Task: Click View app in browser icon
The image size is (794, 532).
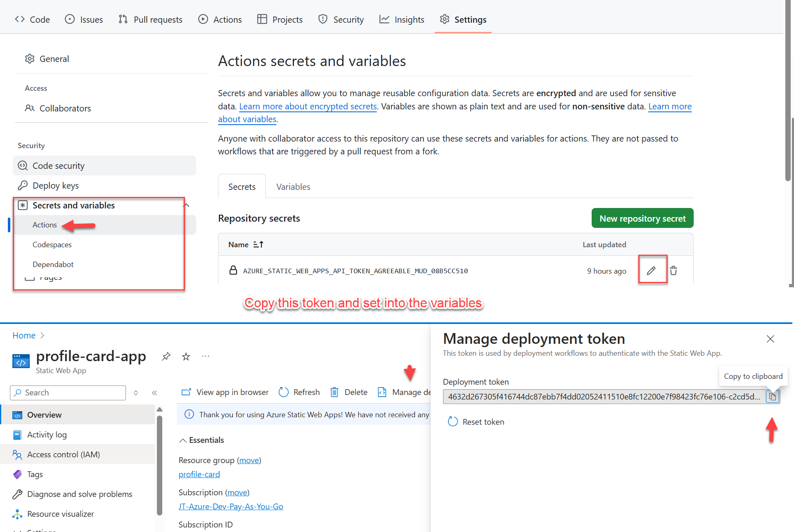Action: click(186, 392)
